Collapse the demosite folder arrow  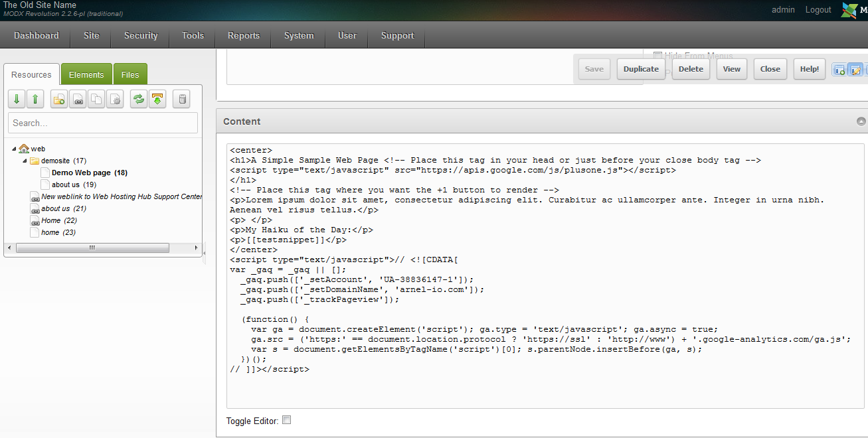point(25,161)
